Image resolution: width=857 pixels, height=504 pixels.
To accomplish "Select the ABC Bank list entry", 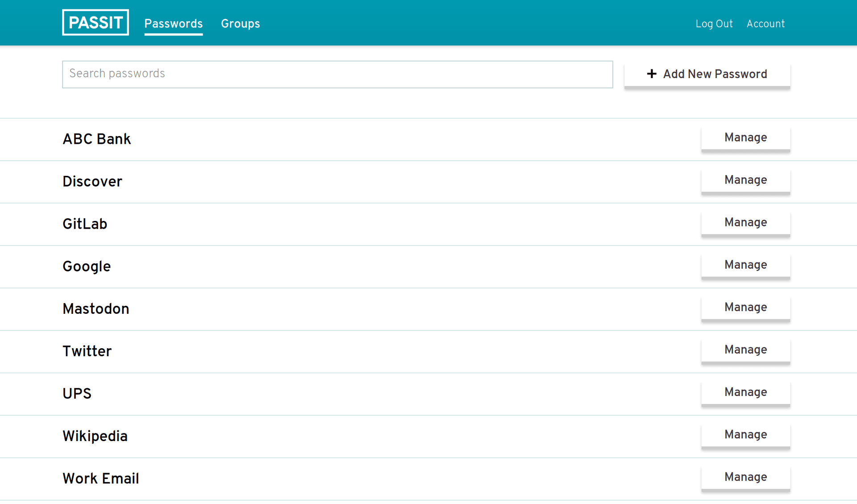I will point(97,139).
